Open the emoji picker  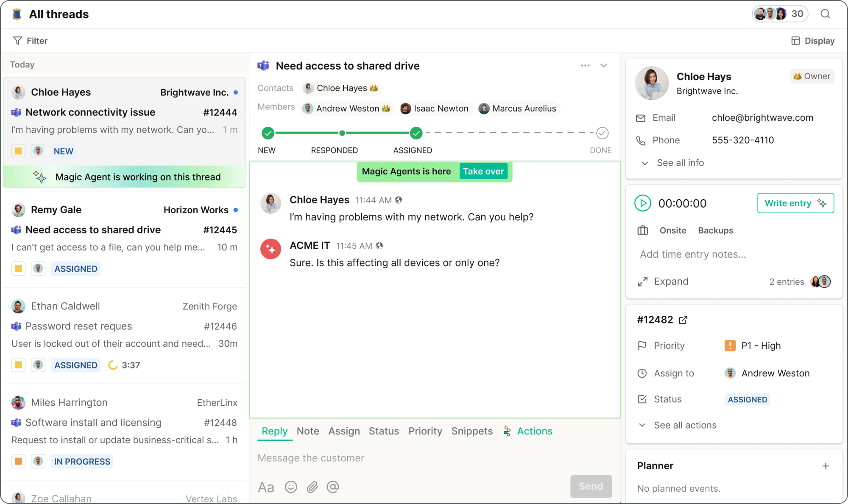290,487
